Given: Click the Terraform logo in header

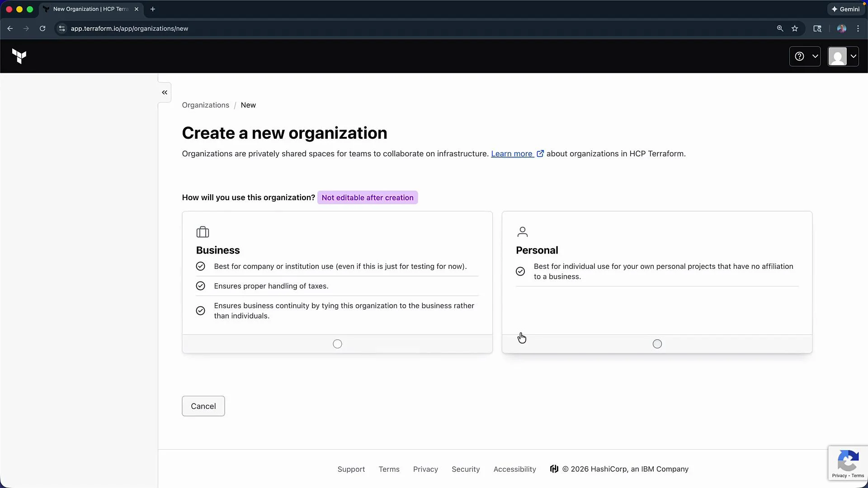Looking at the screenshot, I should tap(19, 56).
